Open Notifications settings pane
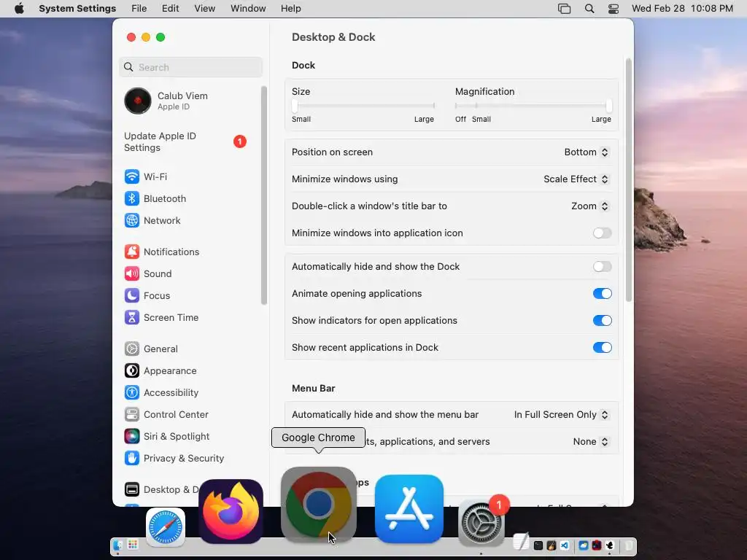 pyautogui.click(x=162, y=252)
